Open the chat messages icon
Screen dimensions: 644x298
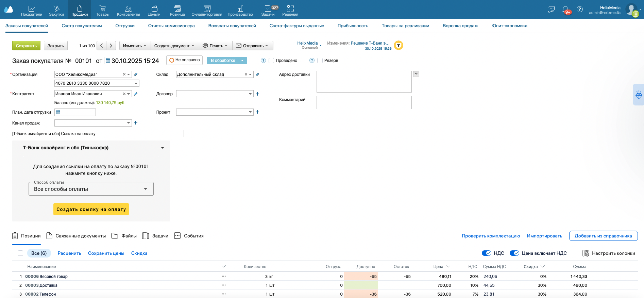point(551,10)
